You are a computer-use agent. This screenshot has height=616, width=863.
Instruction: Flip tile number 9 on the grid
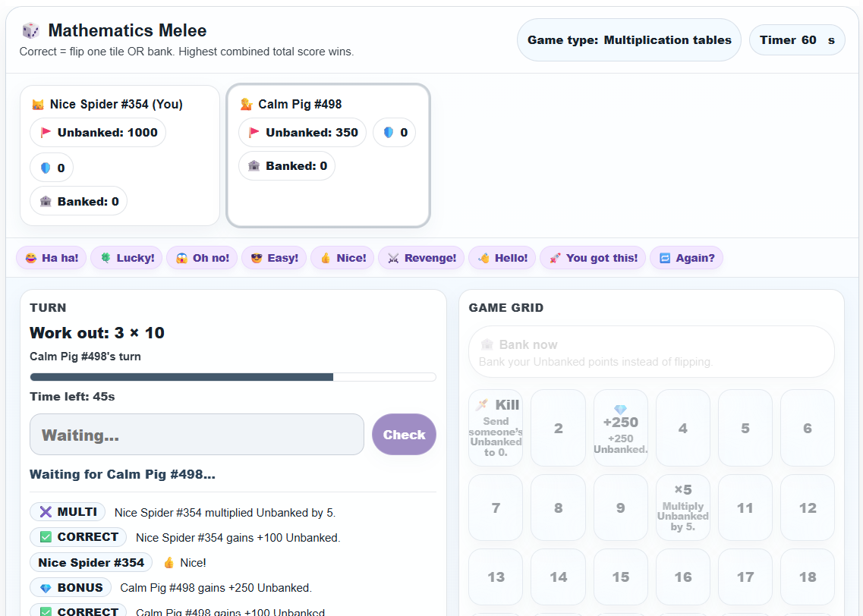pos(620,507)
